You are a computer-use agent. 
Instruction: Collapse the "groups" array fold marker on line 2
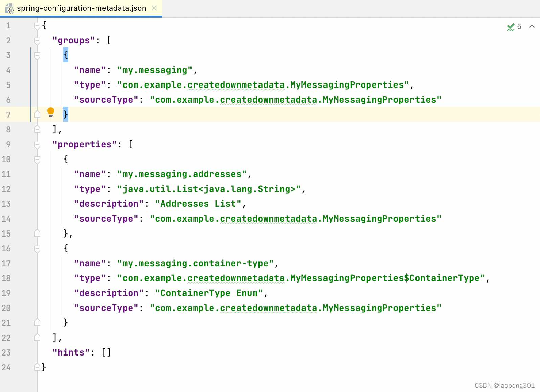click(37, 41)
